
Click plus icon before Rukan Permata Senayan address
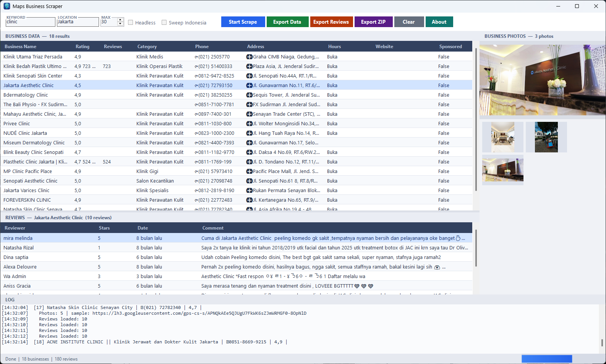pos(249,190)
